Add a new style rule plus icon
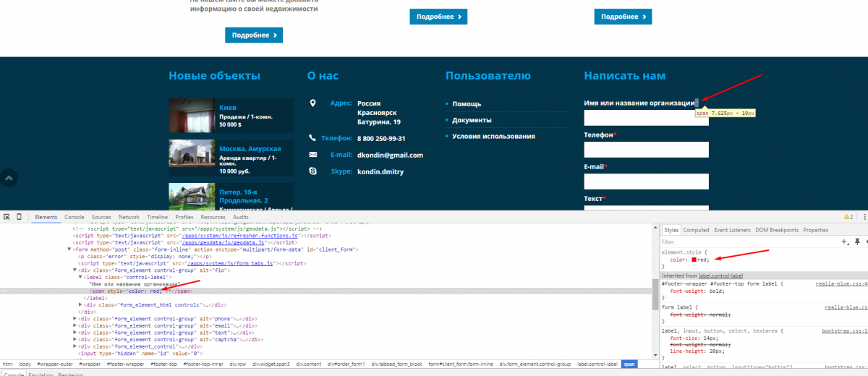 click(844, 242)
